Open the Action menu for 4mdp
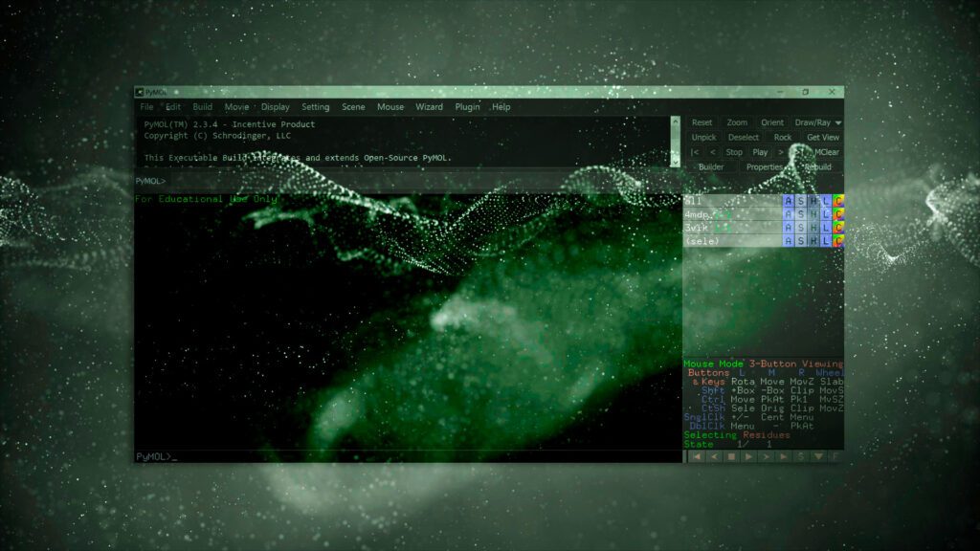The height and width of the screenshot is (551, 980). pyautogui.click(x=788, y=214)
